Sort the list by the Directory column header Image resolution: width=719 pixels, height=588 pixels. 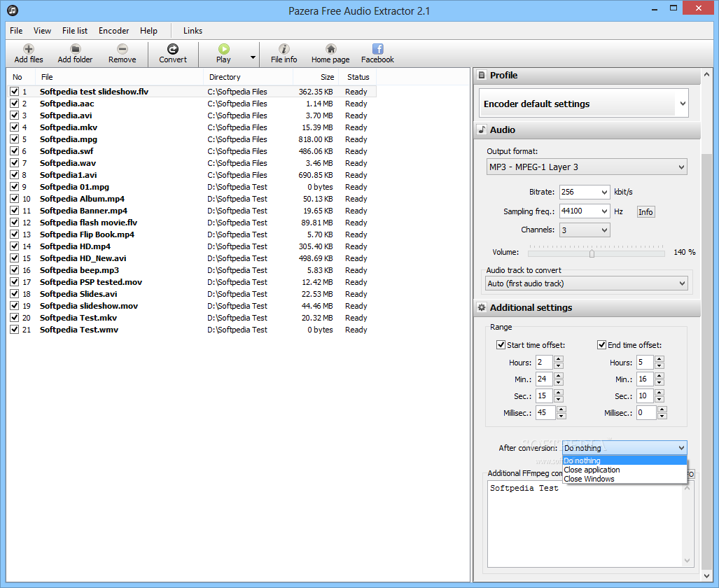pos(248,77)
